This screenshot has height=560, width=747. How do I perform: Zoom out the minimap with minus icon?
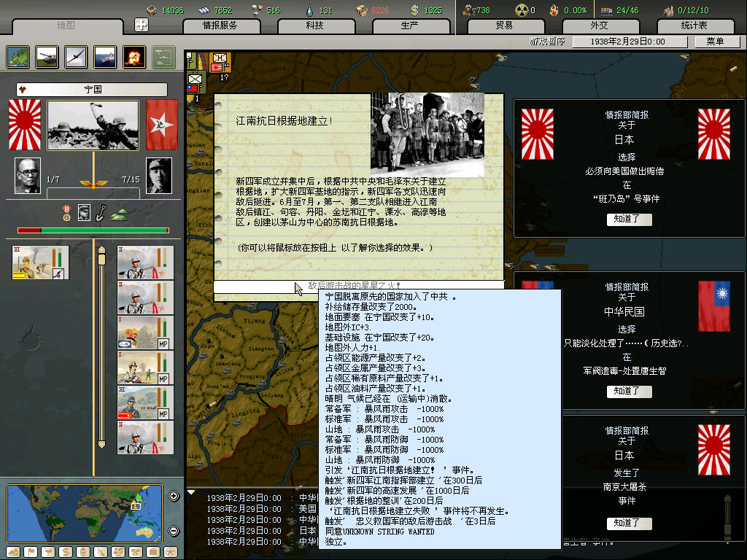(174, 531)
